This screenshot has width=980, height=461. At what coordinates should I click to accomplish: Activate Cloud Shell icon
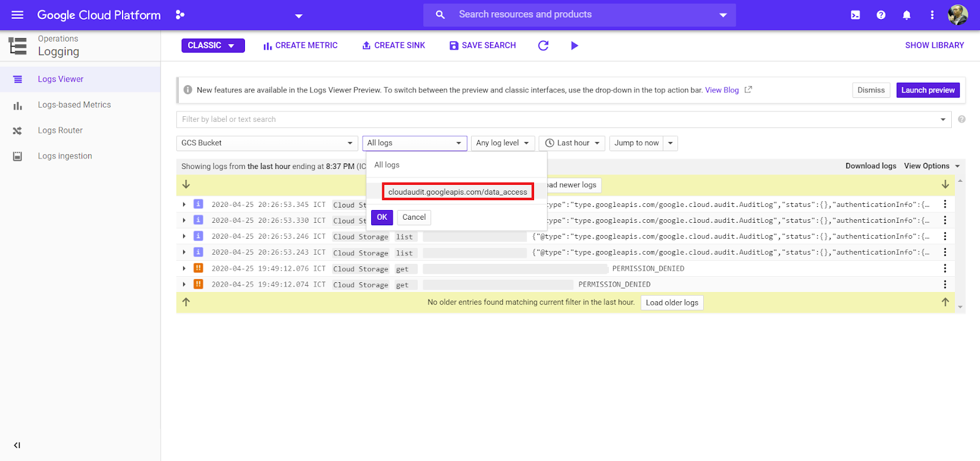855,15
